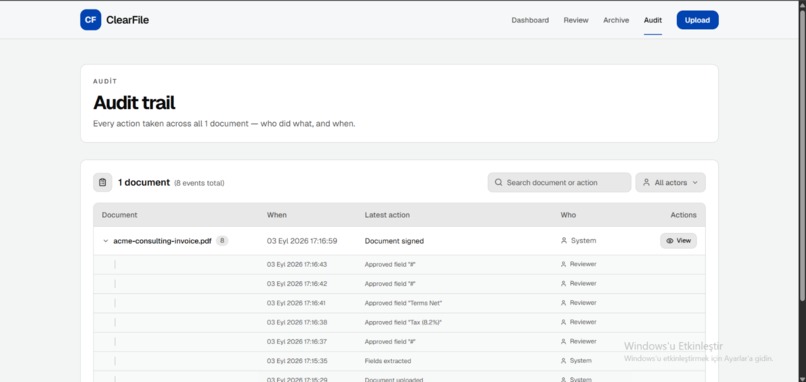Click the timestamp 03 Eyl 2026 17:16:37
Image resolution: width=806 pixels, height=382 pixels.
tap(297, 341)
